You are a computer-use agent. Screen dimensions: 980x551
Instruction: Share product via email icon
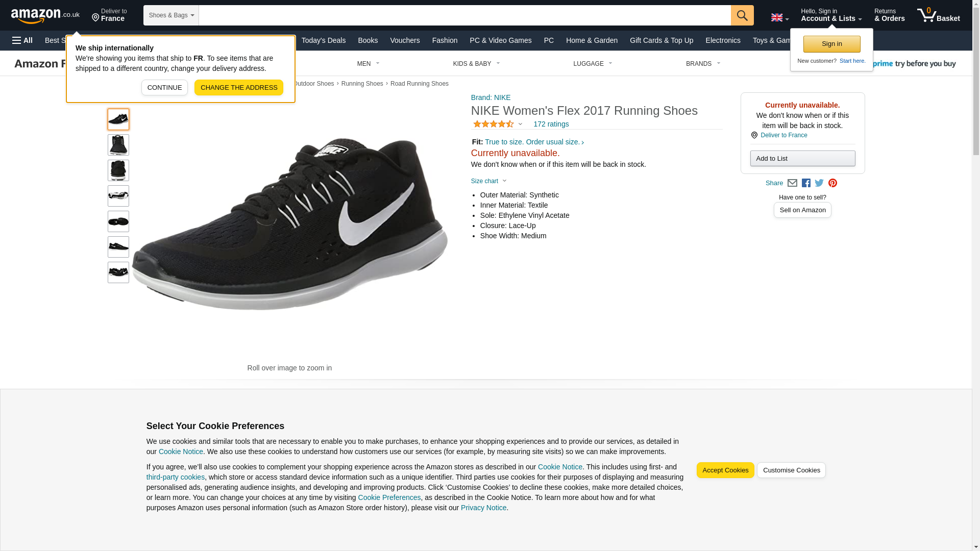point(792,183)
